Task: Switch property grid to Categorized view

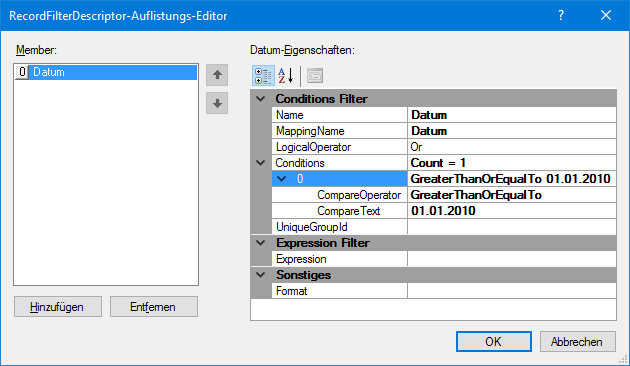Action: [x=263, y=76]
